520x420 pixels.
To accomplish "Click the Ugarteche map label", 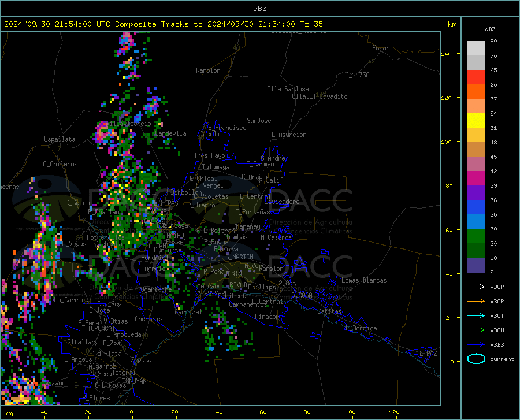I will point(156,289).
